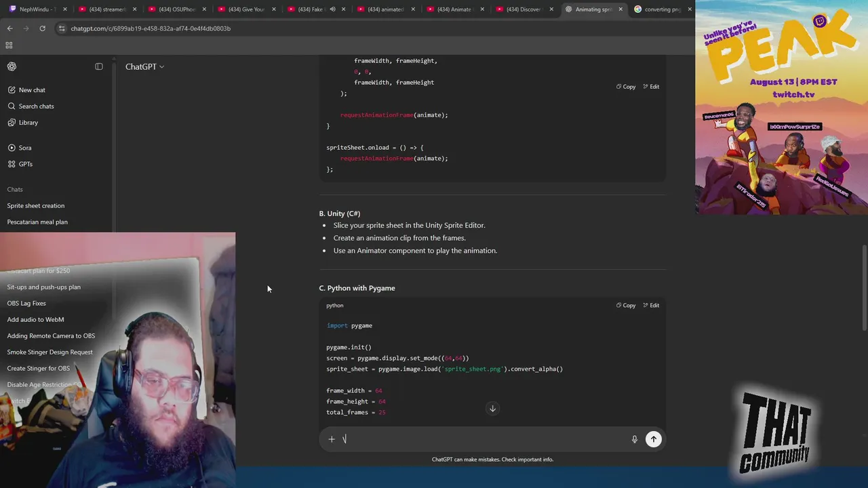Screen dimensions: 868x488
Task: Open the 'Sprite sheet creation' chat
Action: [36, 205]
